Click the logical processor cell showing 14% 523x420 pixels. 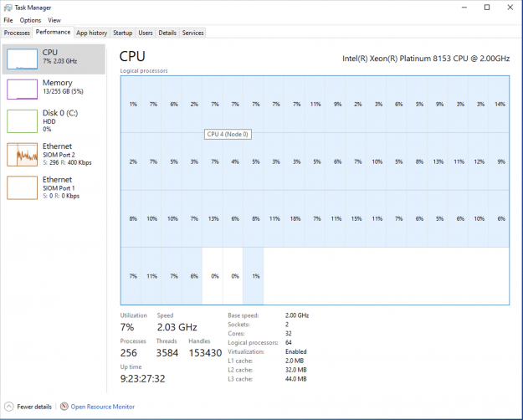499,105
